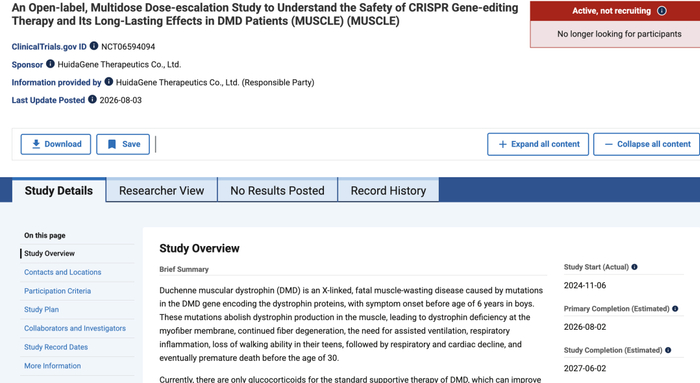Expand all content sections
700x383 pixels.
click(x=538, y=144)
